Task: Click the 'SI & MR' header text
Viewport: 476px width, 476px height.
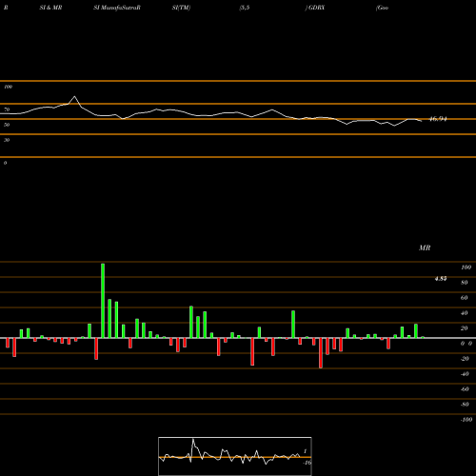Action: (x=50, y=8)
